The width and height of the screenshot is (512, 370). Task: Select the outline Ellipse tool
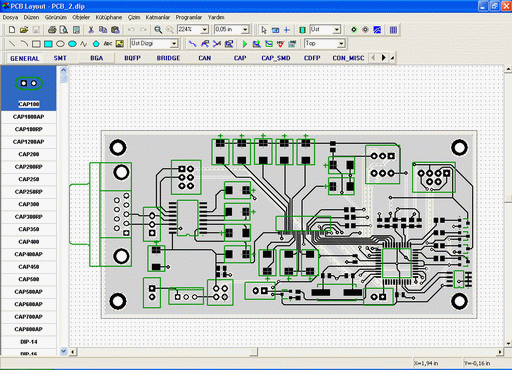pyautogui.click(x=60, y=44)
